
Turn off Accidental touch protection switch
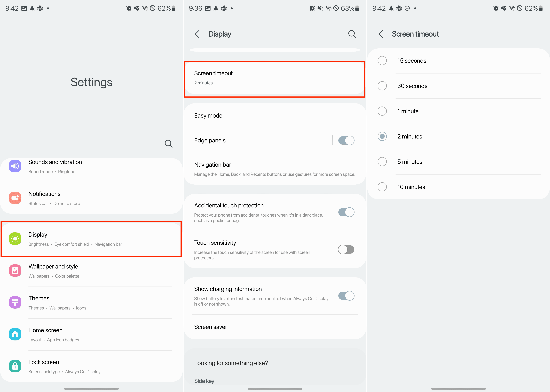click(346, 212)
